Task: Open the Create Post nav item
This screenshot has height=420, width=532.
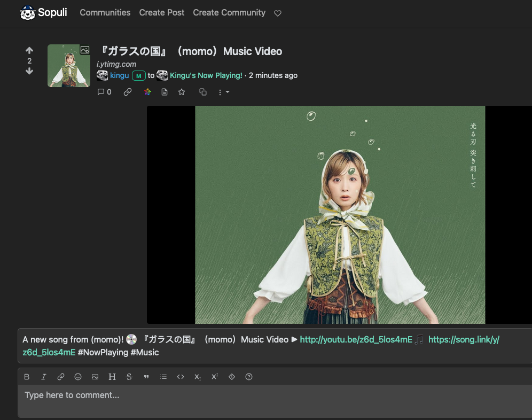Action: (162, 13)
